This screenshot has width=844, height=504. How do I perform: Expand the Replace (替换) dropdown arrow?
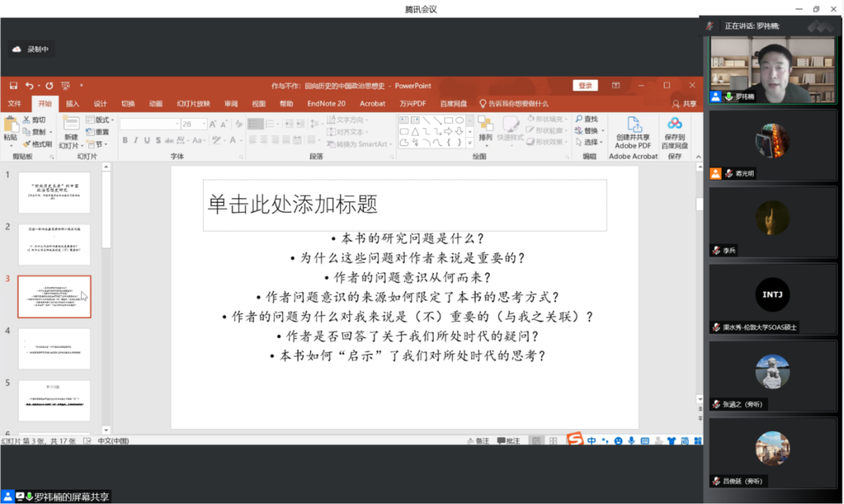[603, 131]
